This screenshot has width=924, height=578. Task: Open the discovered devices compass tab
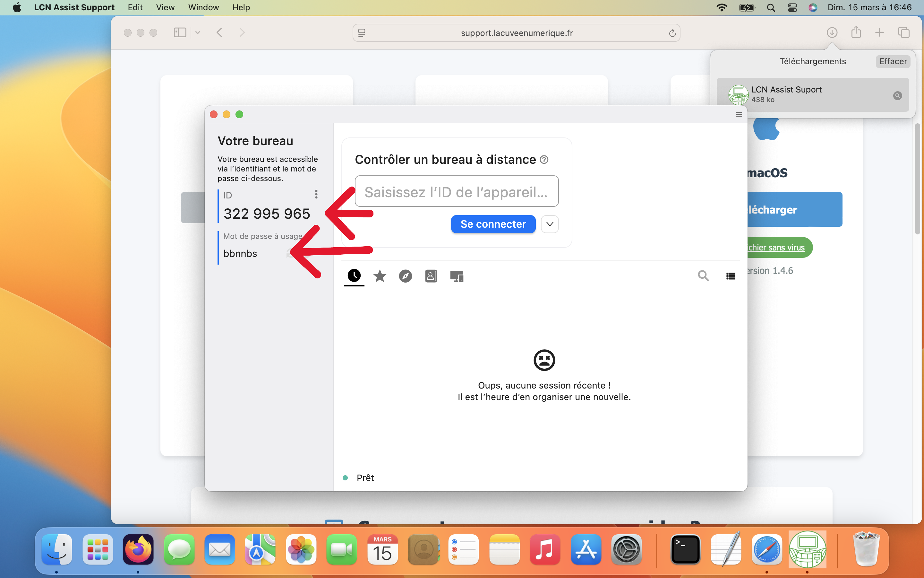pos(405,276)
